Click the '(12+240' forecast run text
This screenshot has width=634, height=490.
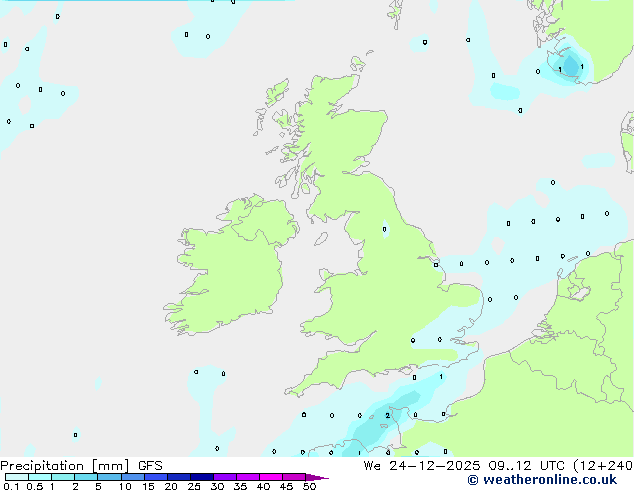pos(603,466)
